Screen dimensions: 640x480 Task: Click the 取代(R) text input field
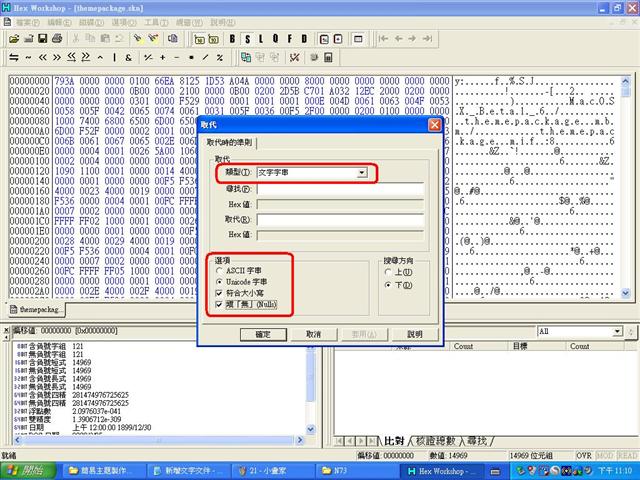pos(340,220)
